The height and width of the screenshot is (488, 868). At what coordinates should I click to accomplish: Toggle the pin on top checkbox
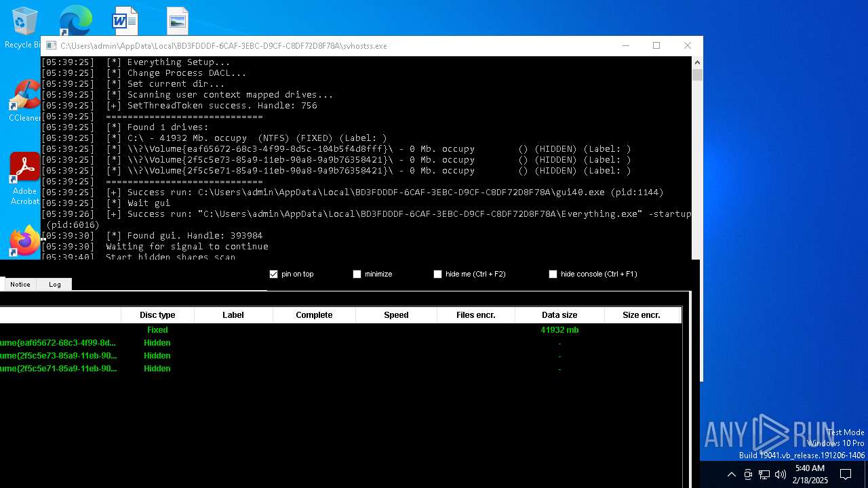point(274,274)
